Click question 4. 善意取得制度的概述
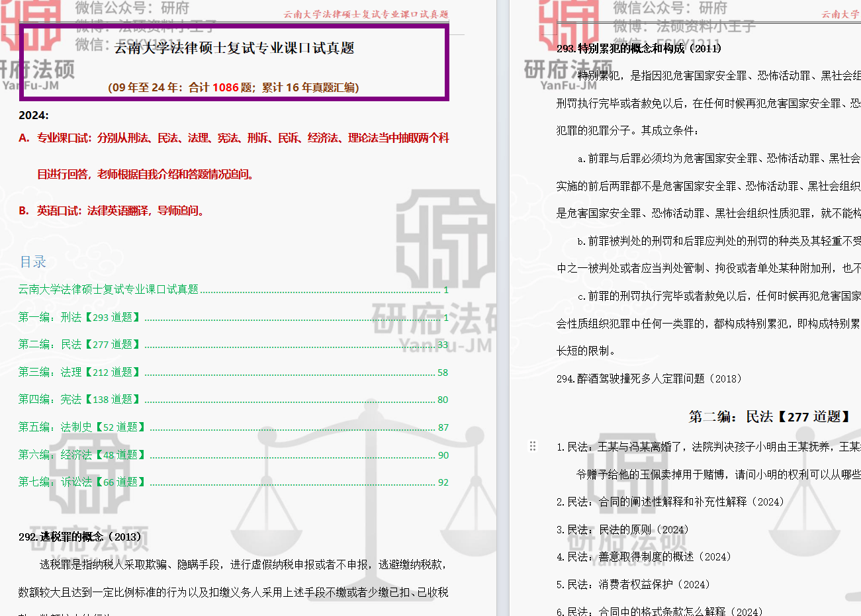Viewport: 861px width, 616px height. coord(644,556)
